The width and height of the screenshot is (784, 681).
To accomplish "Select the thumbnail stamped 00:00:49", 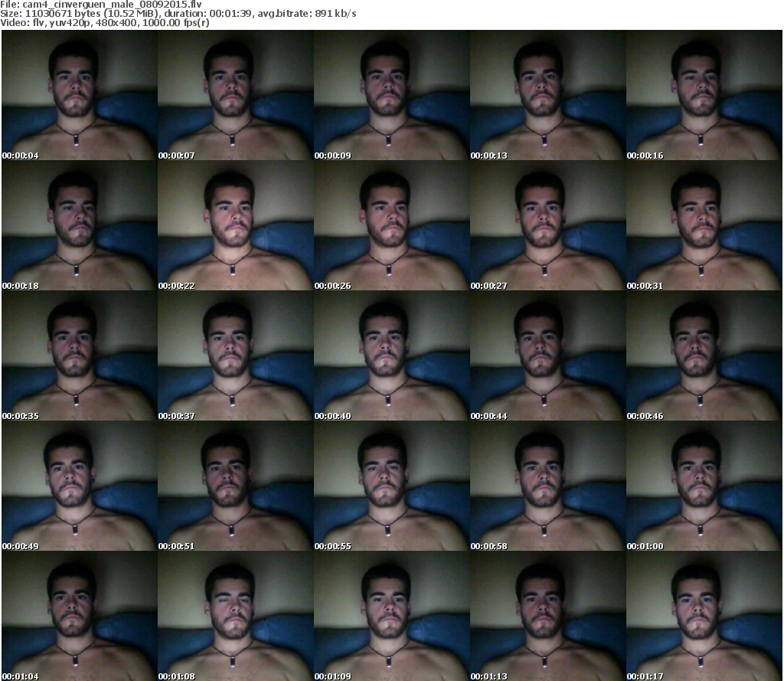I will click(x=80, y=486).
